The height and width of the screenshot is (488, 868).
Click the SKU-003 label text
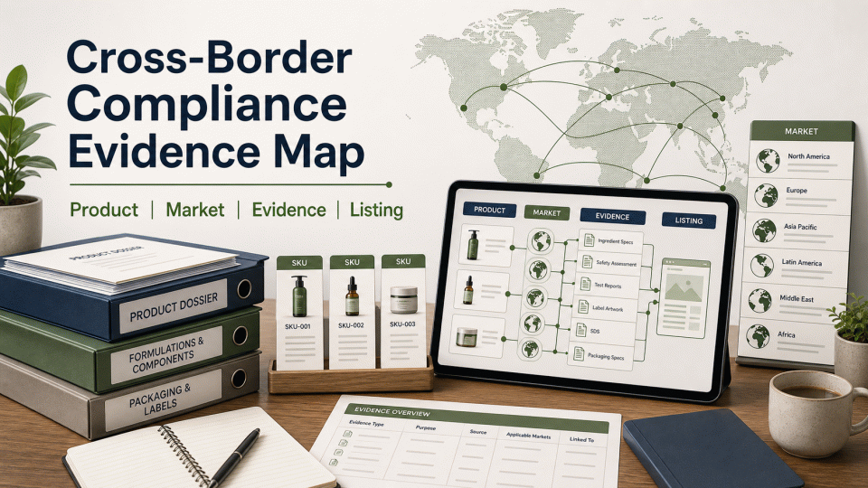[402, 324]
